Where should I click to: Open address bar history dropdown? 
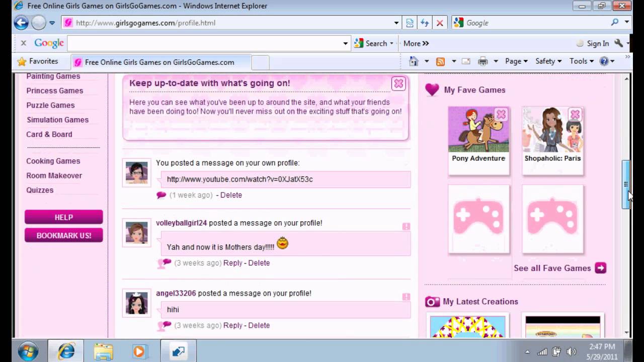pyautogui.click(x=396, y=23)
